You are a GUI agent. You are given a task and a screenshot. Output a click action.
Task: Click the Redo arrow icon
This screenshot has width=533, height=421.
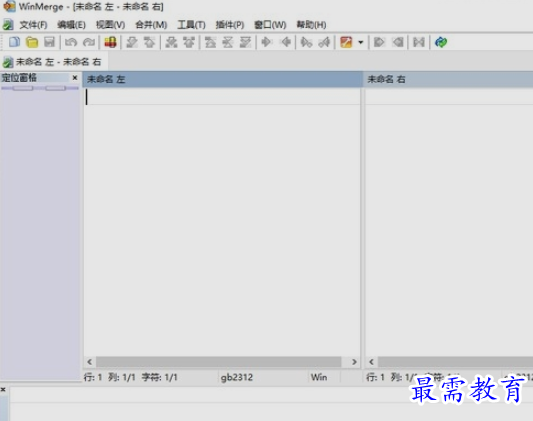point(89,42)
